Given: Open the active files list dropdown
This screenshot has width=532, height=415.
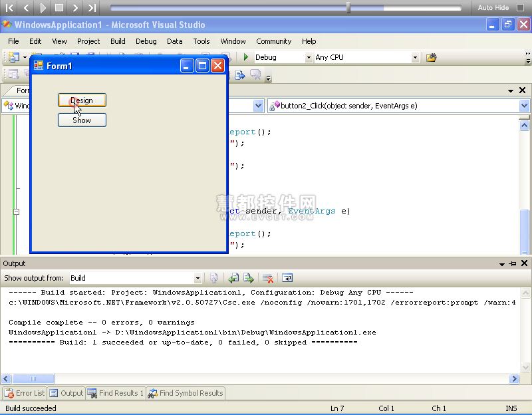Looking at the screenshot, I should [511, 90].
